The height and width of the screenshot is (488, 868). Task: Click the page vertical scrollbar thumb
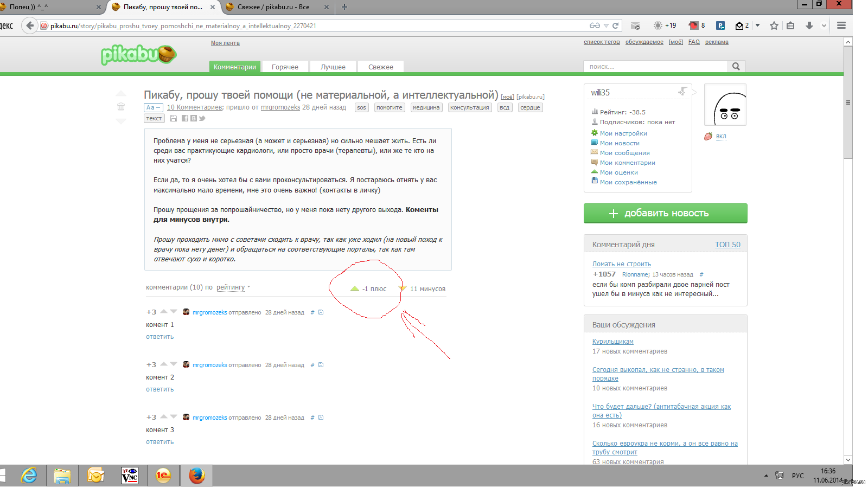tap(848, 102)
